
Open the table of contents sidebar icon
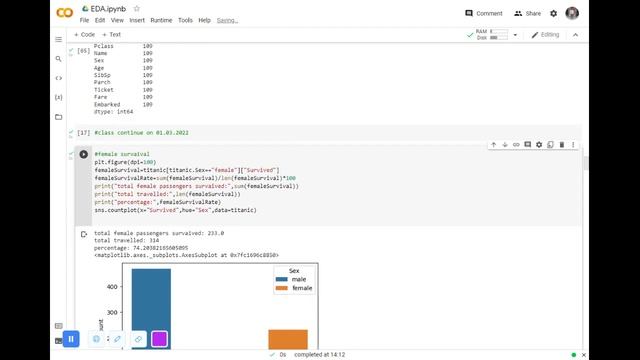coord(59,40)
